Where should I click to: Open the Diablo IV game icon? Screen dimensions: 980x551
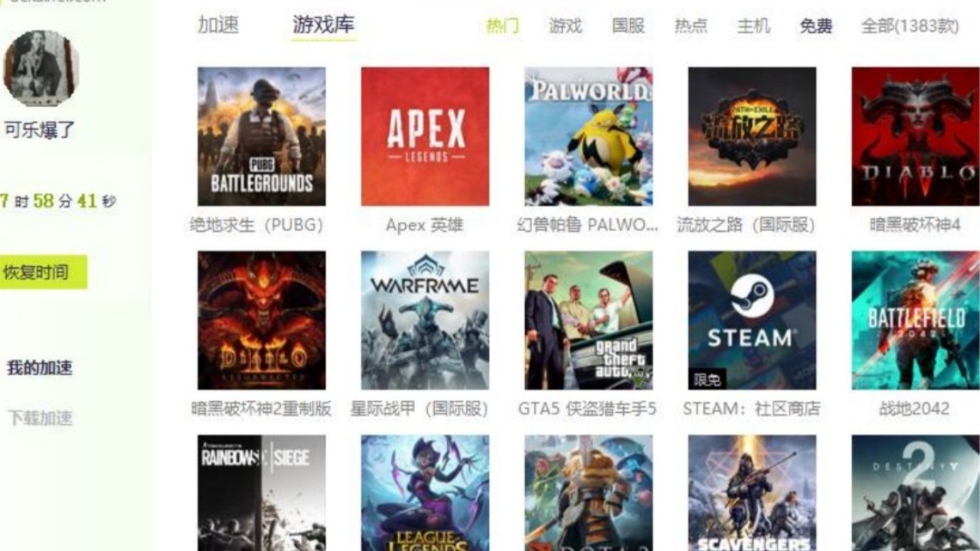(915, 136)
